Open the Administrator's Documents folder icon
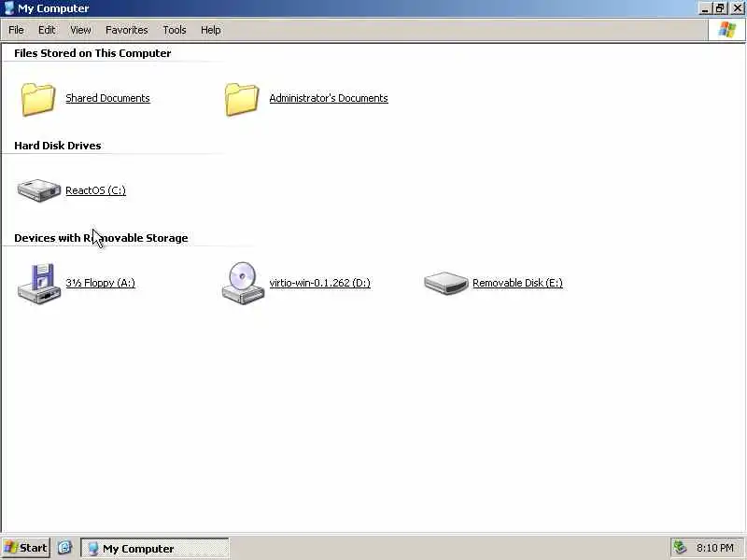 (242, 99)
